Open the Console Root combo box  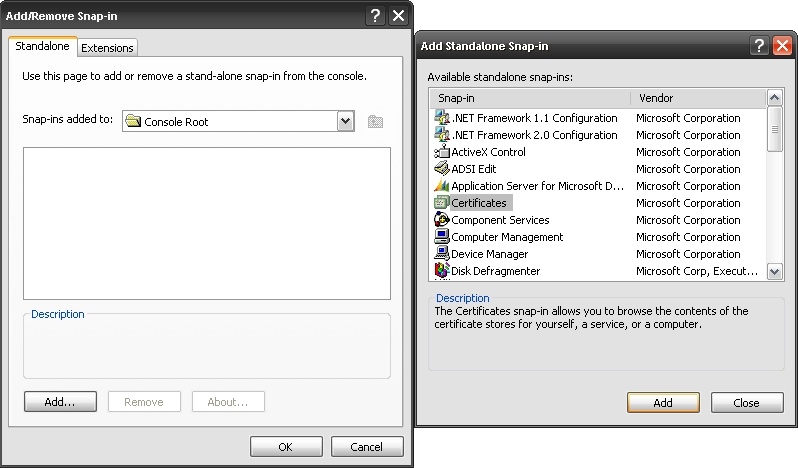tap(238, 121)
